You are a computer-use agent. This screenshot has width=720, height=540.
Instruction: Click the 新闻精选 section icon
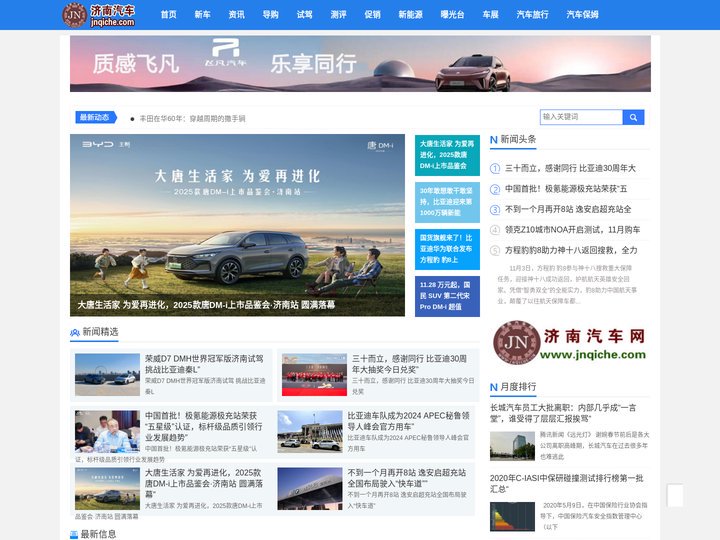click(x=74, y=332)
